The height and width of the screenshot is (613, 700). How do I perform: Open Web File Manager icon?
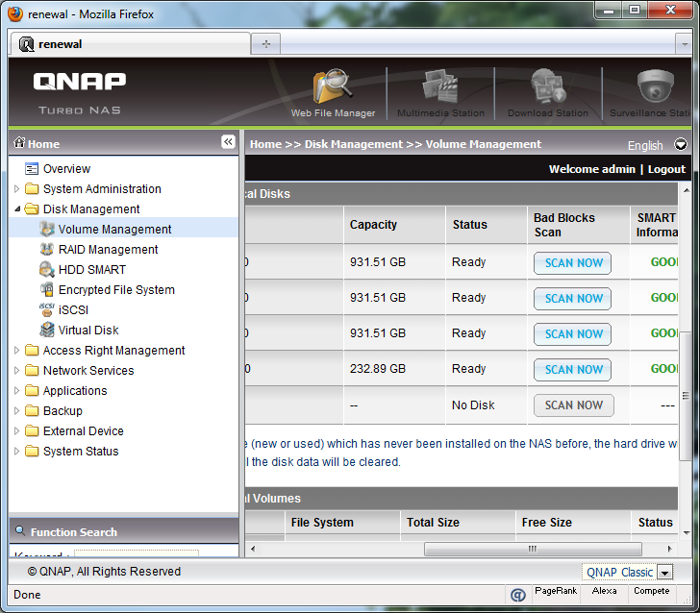point(333,88)
